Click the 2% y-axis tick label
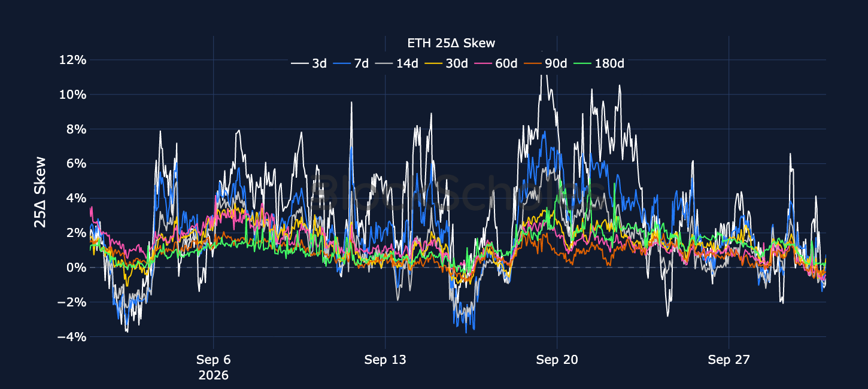This screenshot has height=389, width=868. pyautogui.click(x=76, y=233)
